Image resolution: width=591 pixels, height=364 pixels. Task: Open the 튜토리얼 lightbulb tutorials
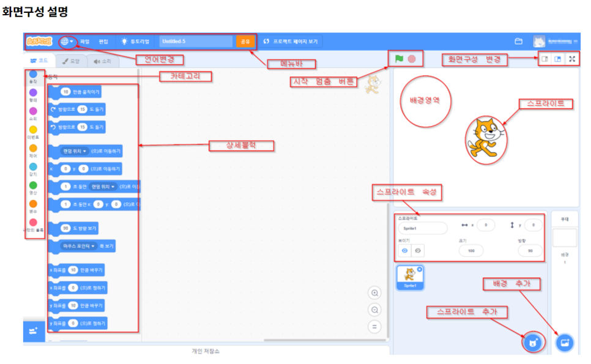(135, 42)
